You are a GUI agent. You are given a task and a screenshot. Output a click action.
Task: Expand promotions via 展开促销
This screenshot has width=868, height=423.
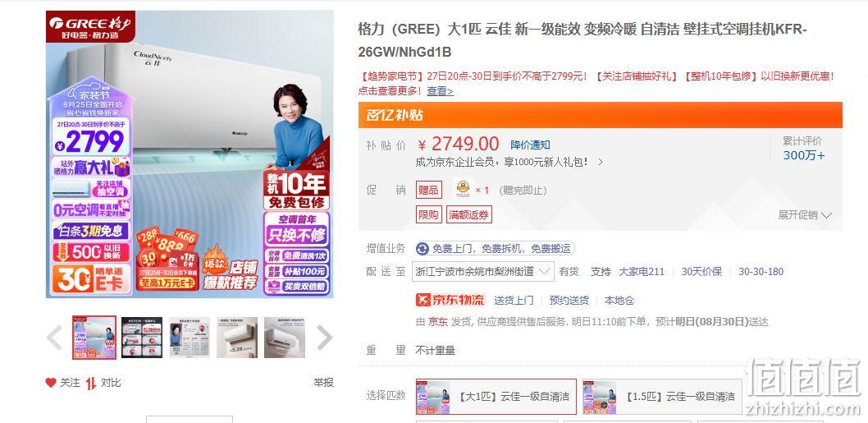tap(805, 215)
